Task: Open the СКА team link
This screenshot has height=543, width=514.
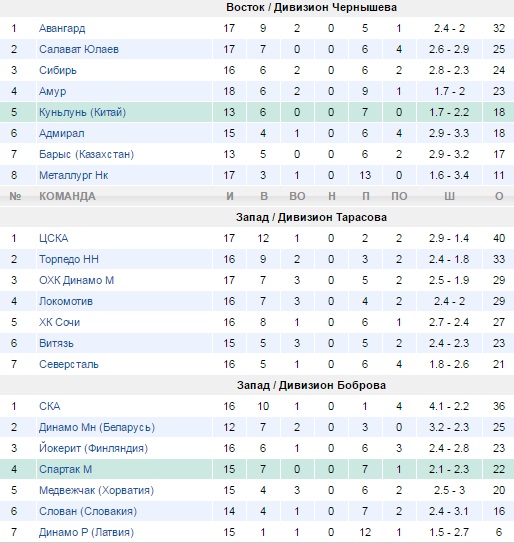Action: click(x=50, y=406)
